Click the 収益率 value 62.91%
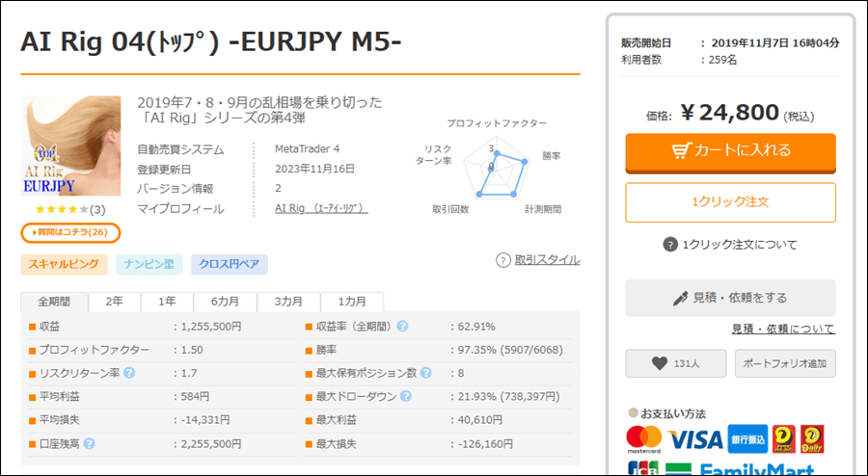The width and height of the screenshot is (868, 476). click(x=476, y=327)
